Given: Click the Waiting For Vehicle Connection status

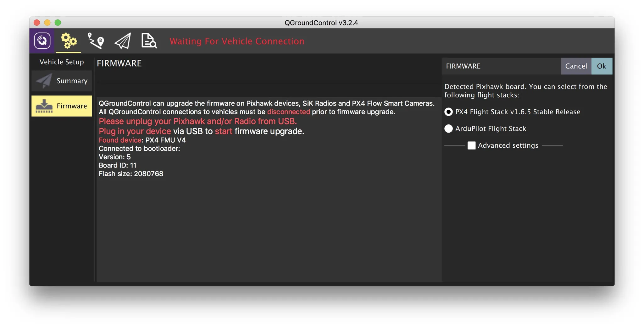Looking at the screenshot, I should click(237, 41).
